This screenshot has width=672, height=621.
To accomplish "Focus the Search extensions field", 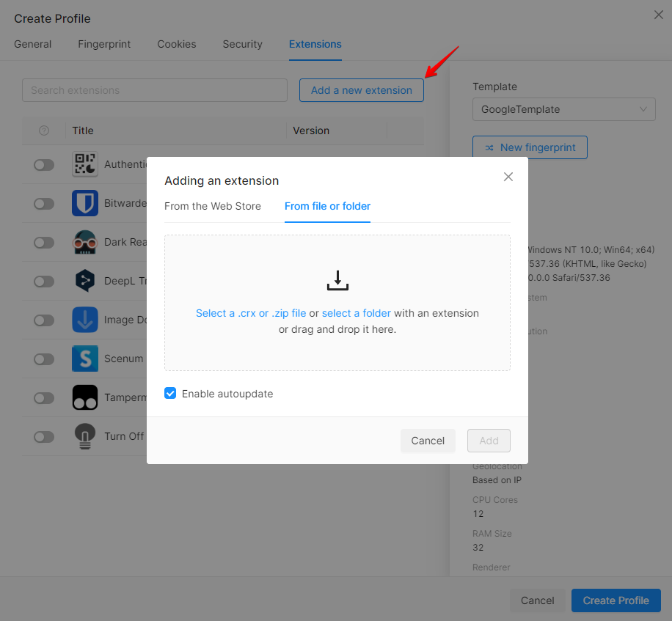I will tap(155, 90).
